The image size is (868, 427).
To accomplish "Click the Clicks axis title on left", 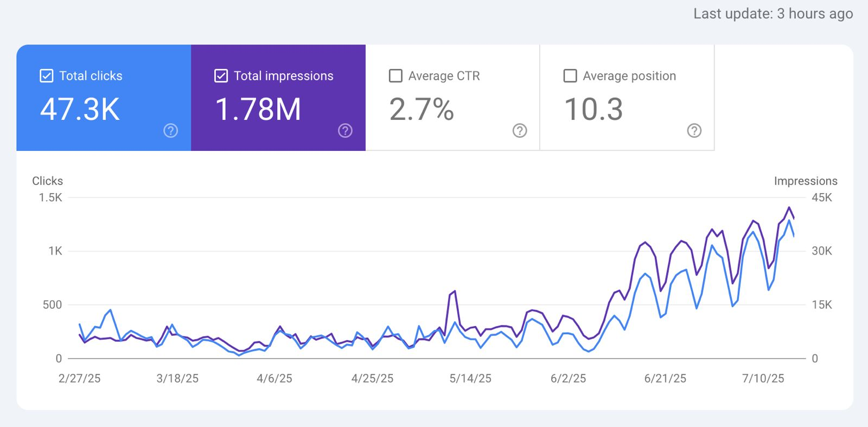I will 47,181.
